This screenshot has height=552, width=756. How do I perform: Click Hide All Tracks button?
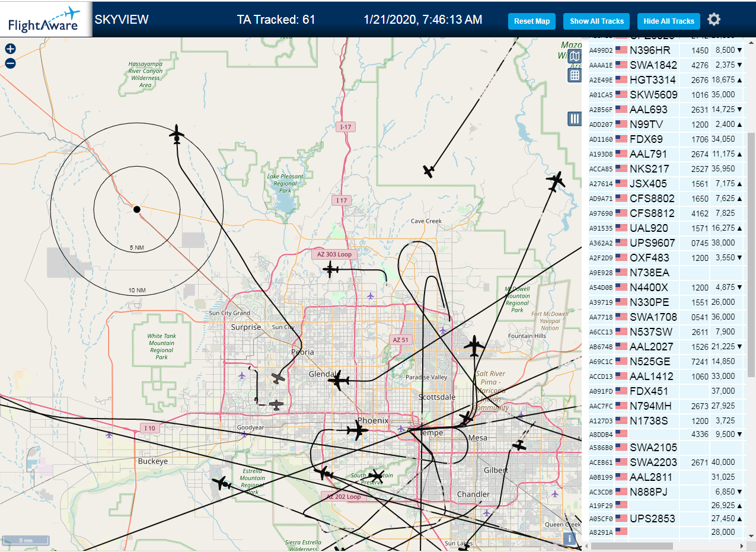pos(669,21)
